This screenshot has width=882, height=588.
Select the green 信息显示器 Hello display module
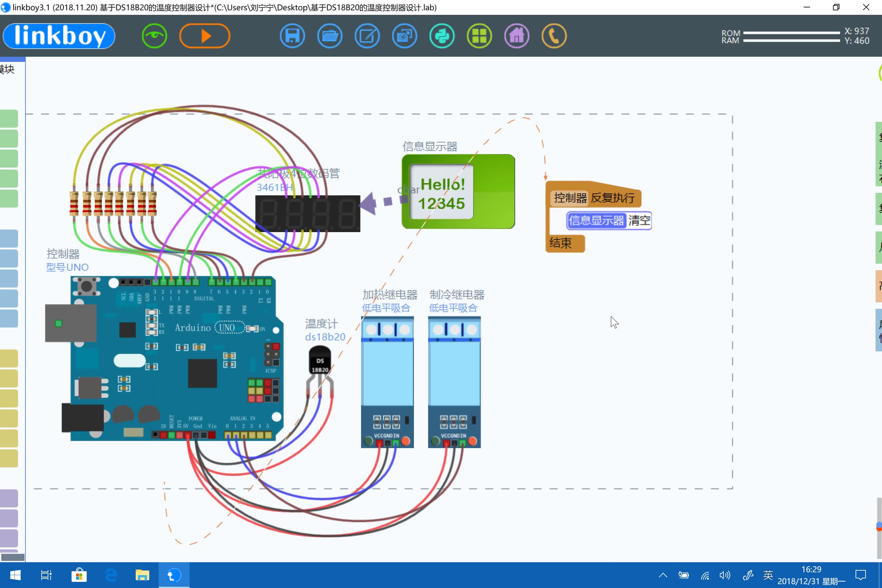coord(458,191)
